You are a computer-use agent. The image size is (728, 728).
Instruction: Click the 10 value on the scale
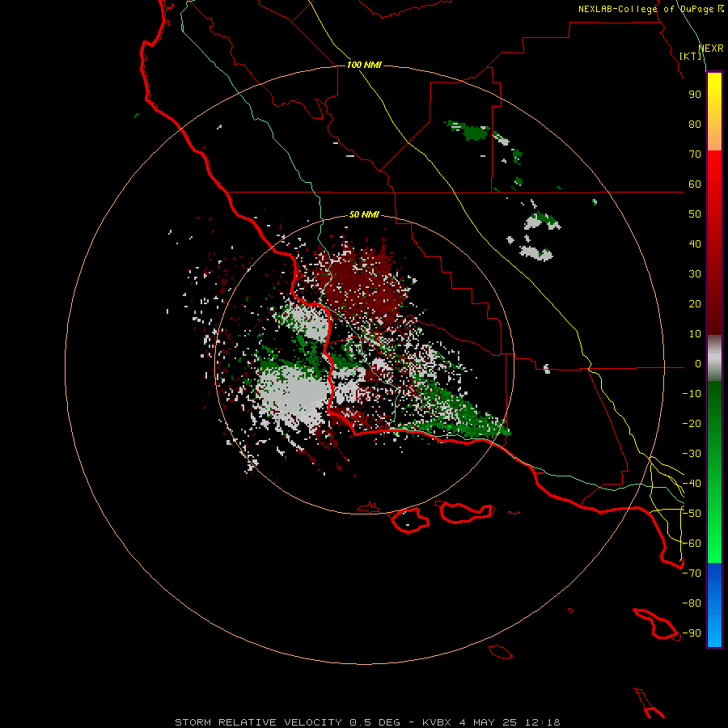pos(695,334)
